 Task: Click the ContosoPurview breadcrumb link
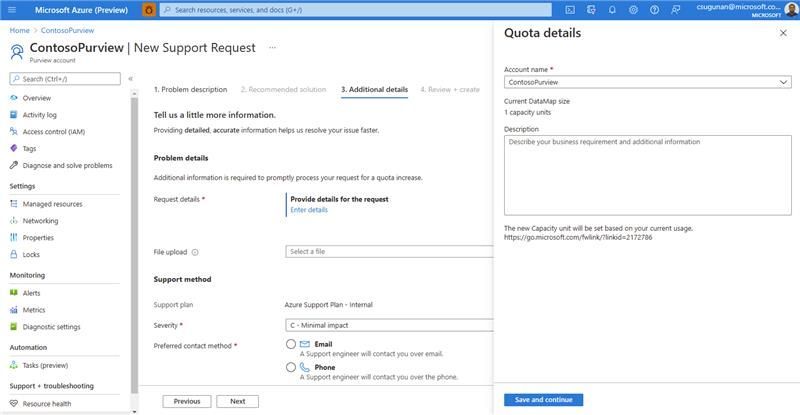coord(67,31)
